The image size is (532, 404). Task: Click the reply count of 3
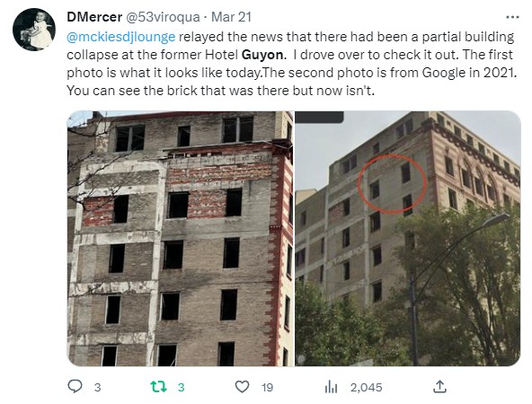(x=97, y=388)
